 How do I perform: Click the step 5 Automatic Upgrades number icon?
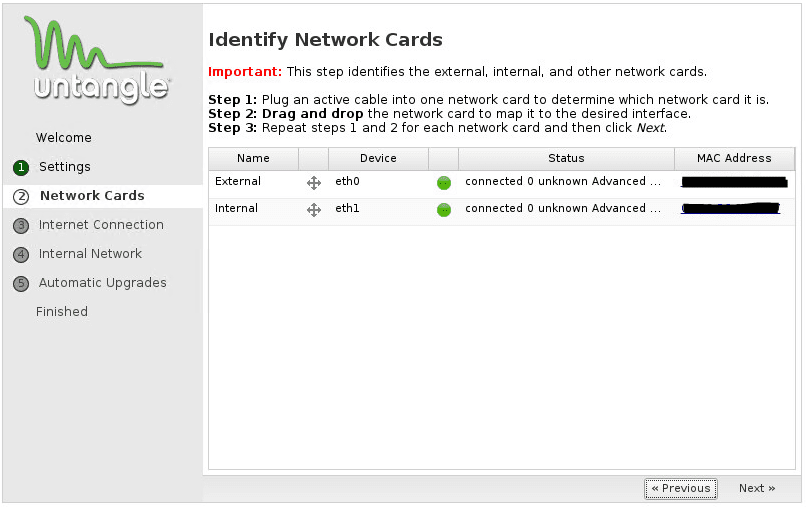tap(21, 284)
